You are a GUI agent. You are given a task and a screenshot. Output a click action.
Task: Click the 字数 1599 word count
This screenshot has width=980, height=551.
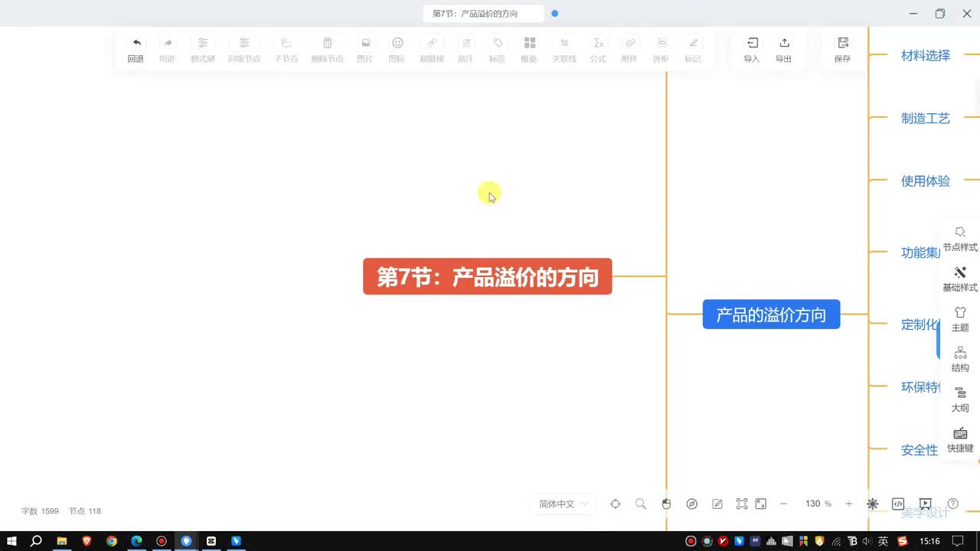coord(40,511)
